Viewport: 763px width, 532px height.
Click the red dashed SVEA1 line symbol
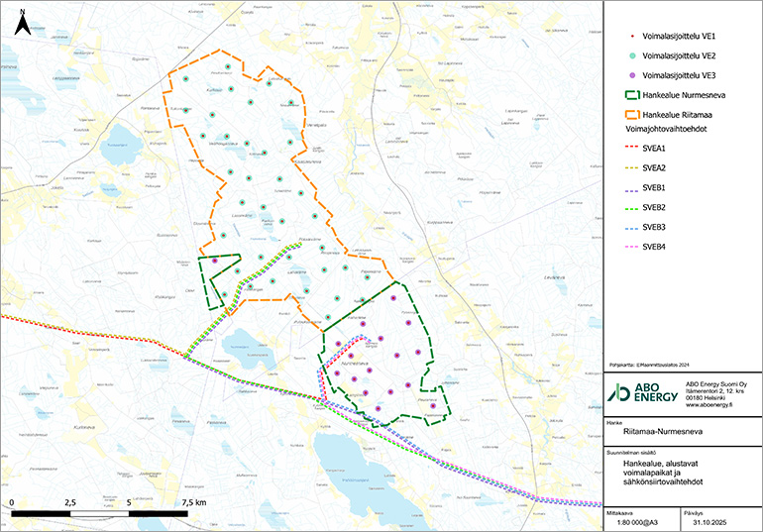(623, 148)
